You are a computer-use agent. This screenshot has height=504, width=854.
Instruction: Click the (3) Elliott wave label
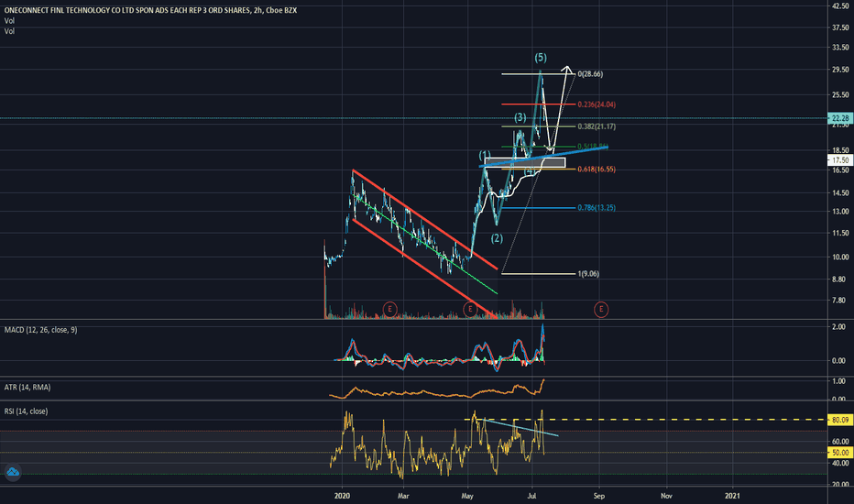[520, 117]
